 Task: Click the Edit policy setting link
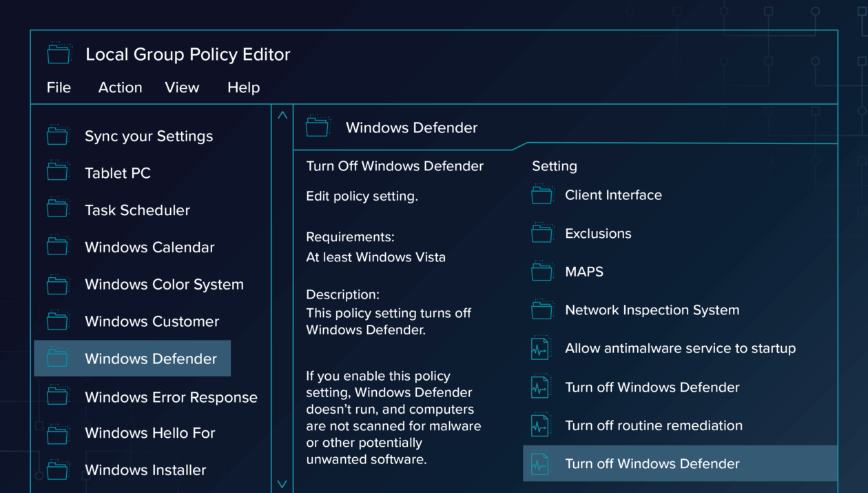(x=362, y=197)
